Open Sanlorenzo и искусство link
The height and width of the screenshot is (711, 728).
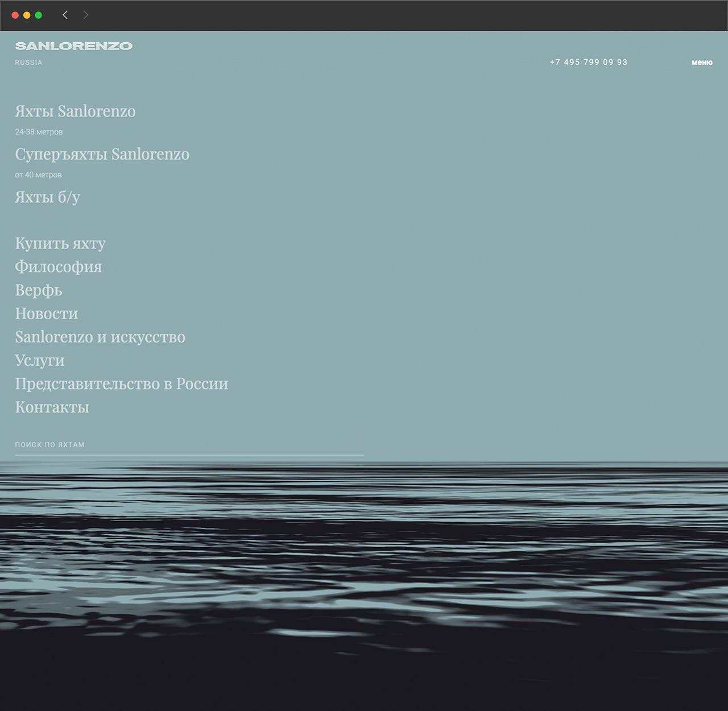pyautogui.click(x=100, y=337)
